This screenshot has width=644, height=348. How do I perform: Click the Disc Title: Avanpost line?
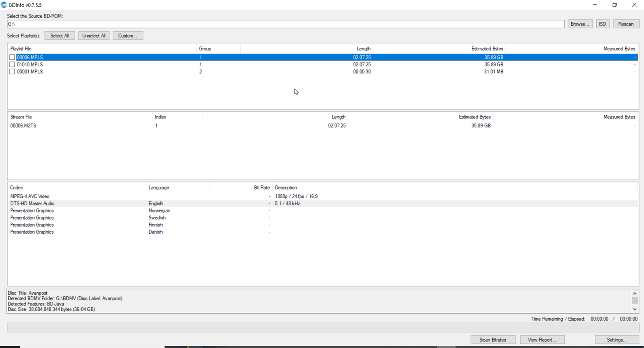click(27, 293)
